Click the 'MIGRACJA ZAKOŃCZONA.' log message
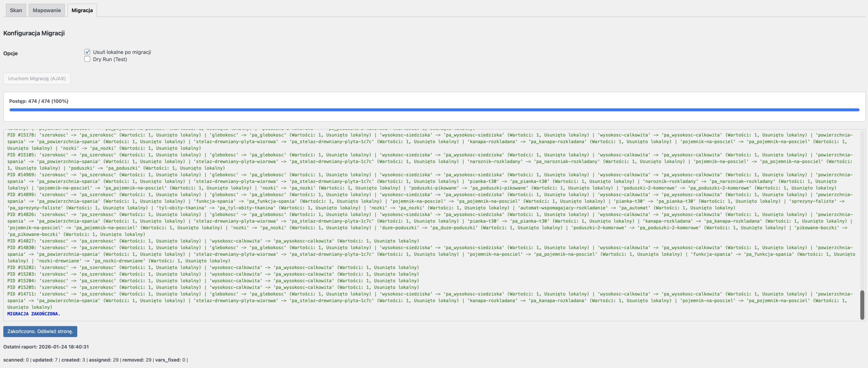Viewport: 868px width, 368px height. click(x=34, y=314)
